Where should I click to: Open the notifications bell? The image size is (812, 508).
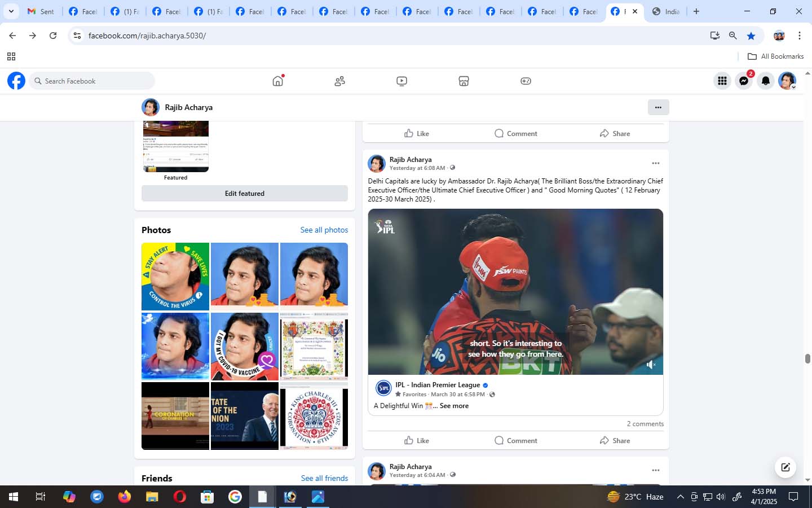pyautogui.click(x=766, y=81)
